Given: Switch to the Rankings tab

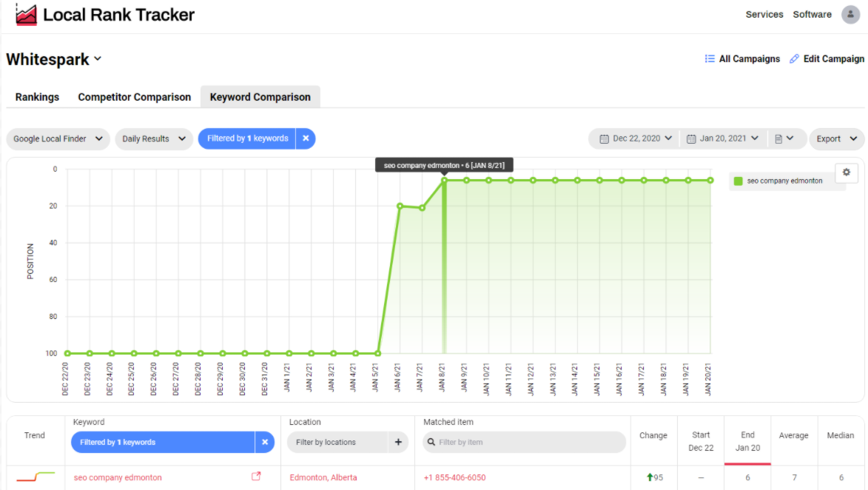Looking at the screenshot, I should 37,97.
